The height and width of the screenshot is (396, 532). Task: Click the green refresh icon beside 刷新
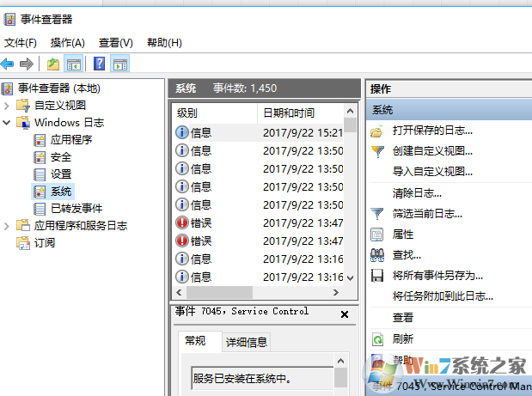coord(377,339)
